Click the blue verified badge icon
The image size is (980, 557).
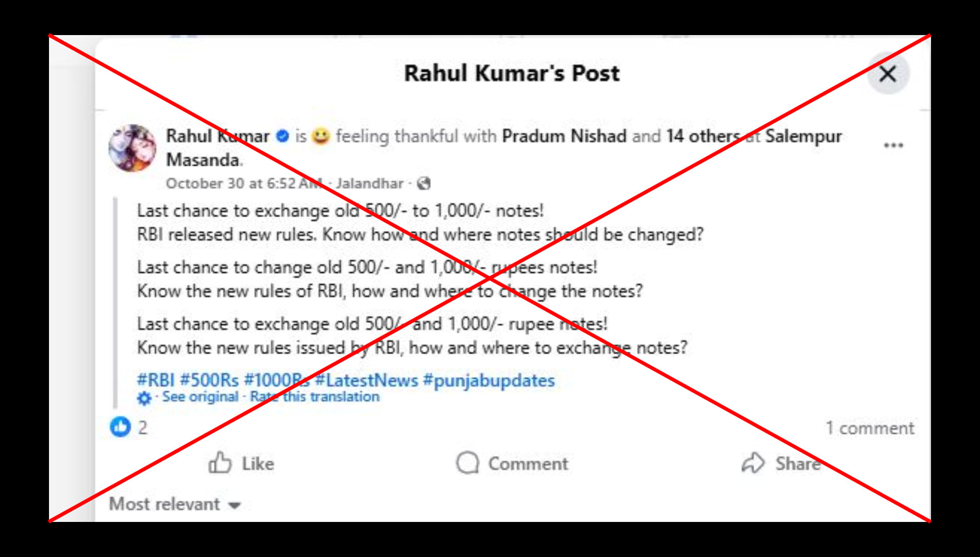tap(283, 136)
